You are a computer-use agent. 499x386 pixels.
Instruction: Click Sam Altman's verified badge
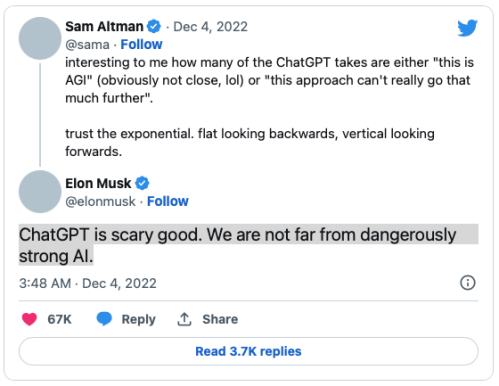154,26
